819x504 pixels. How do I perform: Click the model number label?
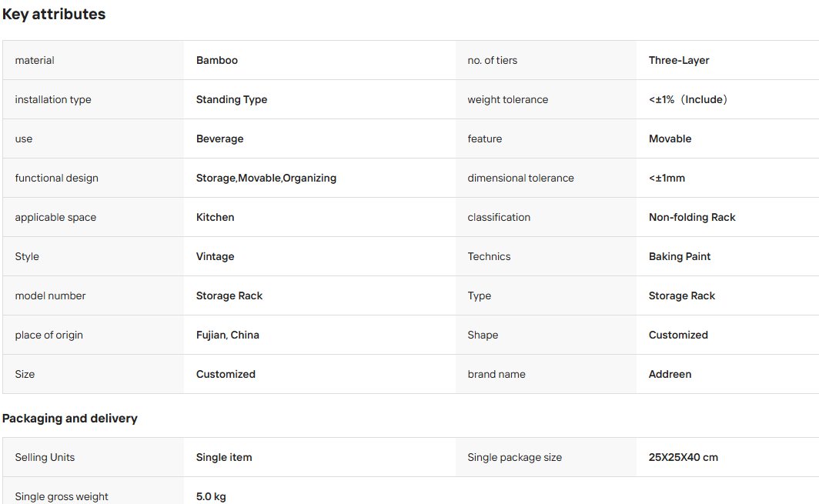pyautogui.click(x=50, y=295)
